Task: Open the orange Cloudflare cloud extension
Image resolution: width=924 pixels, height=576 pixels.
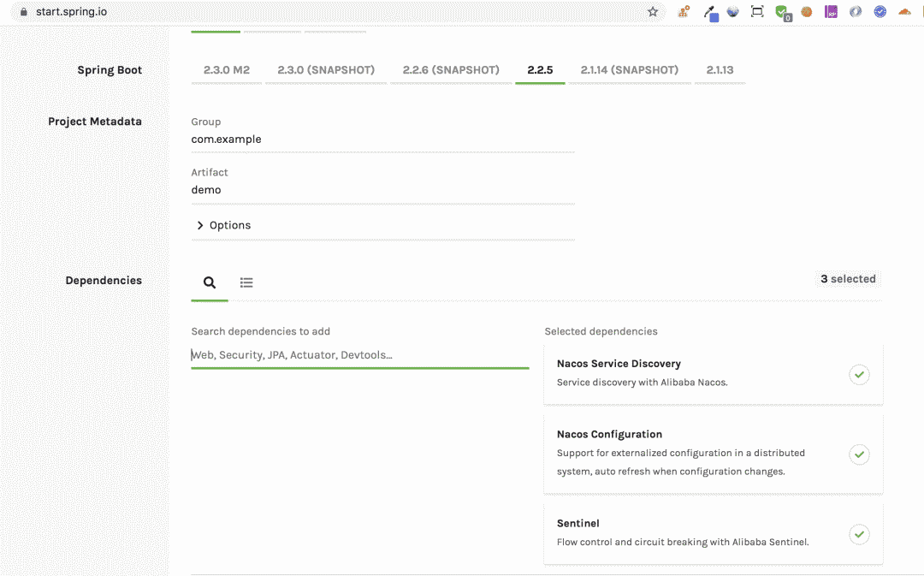Action: pos(904,12)
